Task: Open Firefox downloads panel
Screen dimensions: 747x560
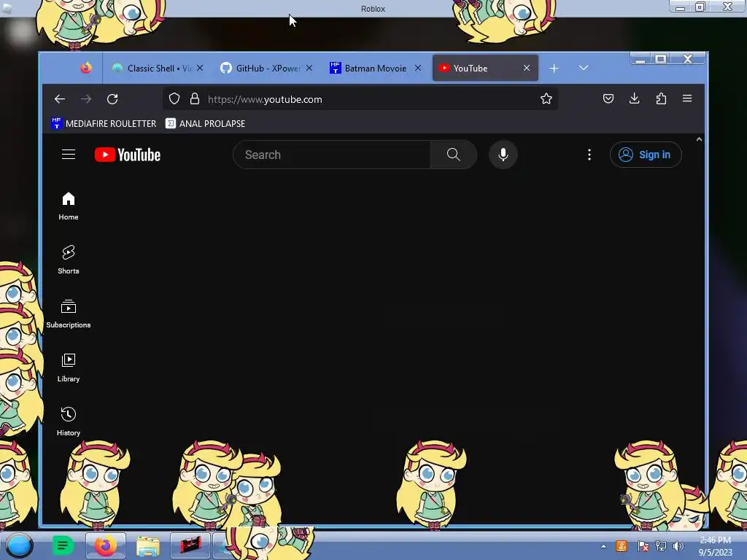Action: coord(634,98)
